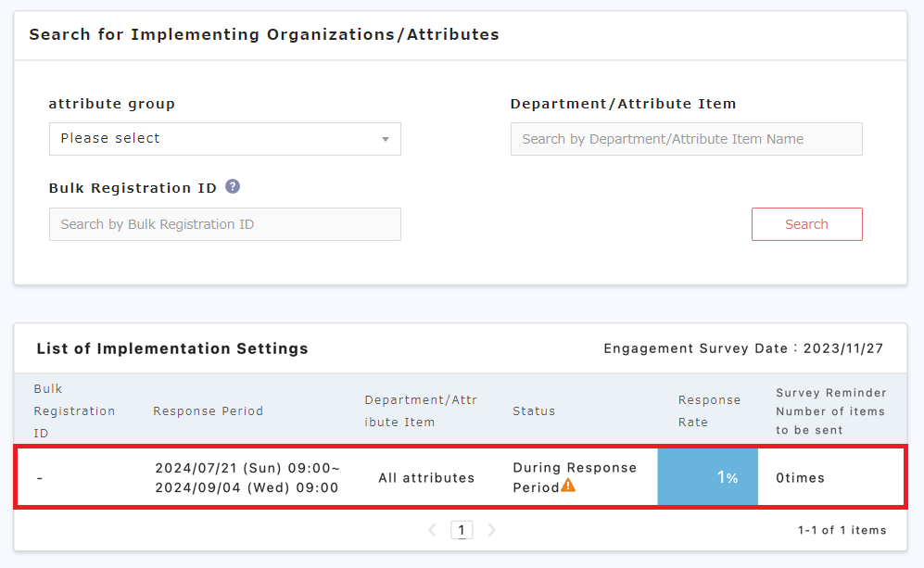The height and width of the screenshot is (568, 924).
Task: Select the Survey Reminder column header
Action: [830, 411]
